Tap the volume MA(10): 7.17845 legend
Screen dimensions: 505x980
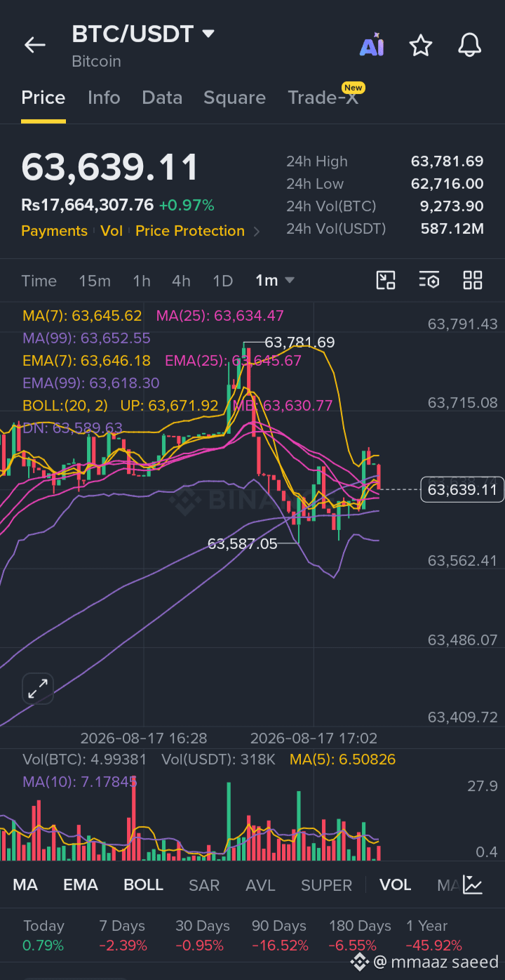tap(80, 782)
